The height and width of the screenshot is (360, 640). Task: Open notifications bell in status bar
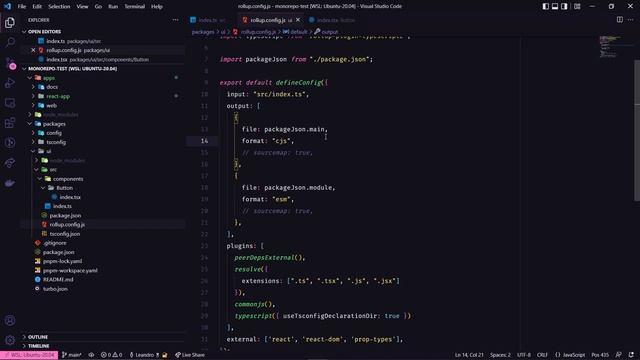pyautogui.click(x=631, y=355)
